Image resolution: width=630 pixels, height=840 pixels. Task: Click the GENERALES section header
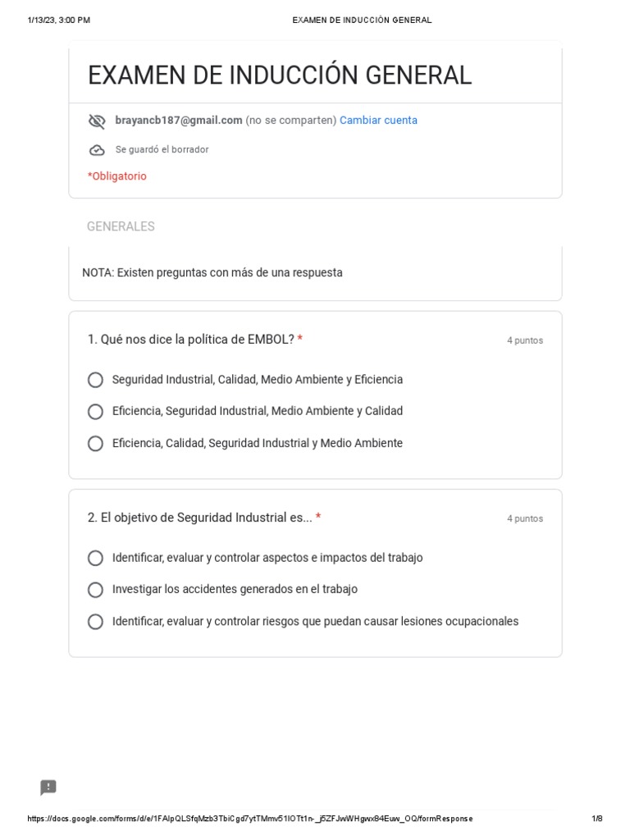[x=121, y=226]
